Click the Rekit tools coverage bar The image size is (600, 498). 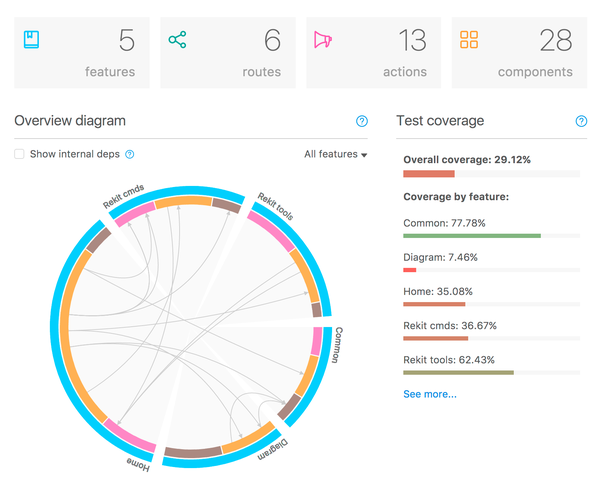491,373
